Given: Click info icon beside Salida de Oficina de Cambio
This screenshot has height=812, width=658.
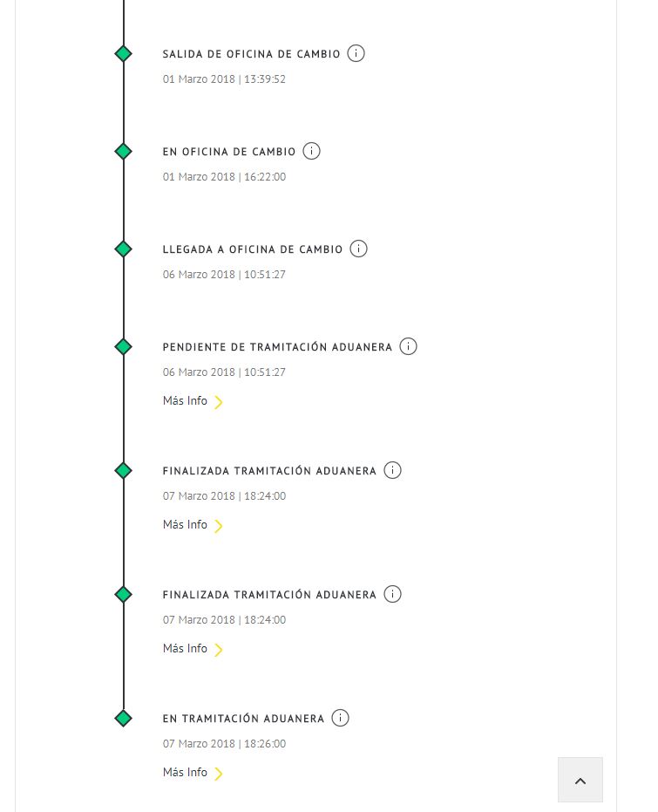Looking at the screenshot, I should coord(356,53).
